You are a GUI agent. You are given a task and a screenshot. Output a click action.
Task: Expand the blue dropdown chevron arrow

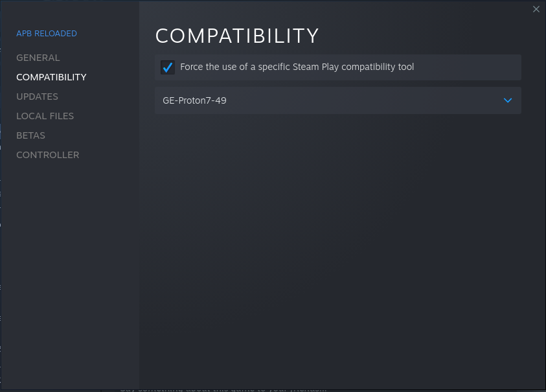508,100
